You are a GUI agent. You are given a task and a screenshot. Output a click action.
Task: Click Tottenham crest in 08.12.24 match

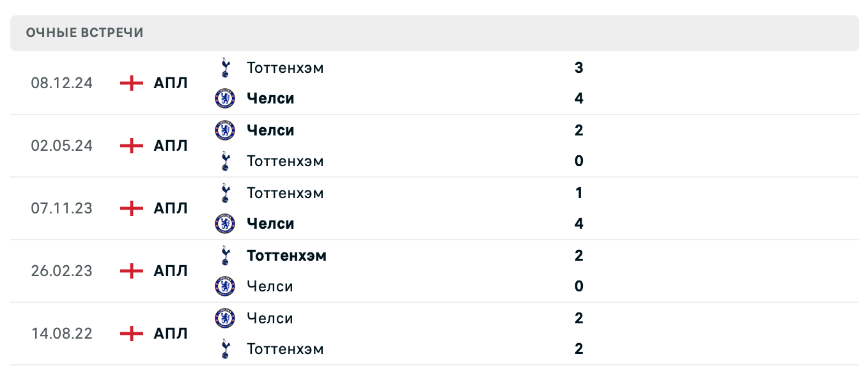click(x=224, y=68)
